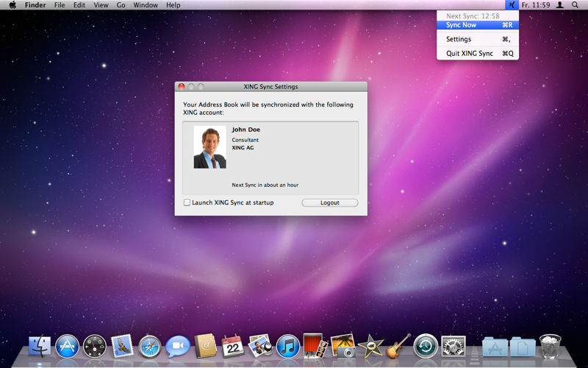Launch iTunes from the Dock
Viewport: 588px width, 368px height.
288,346
